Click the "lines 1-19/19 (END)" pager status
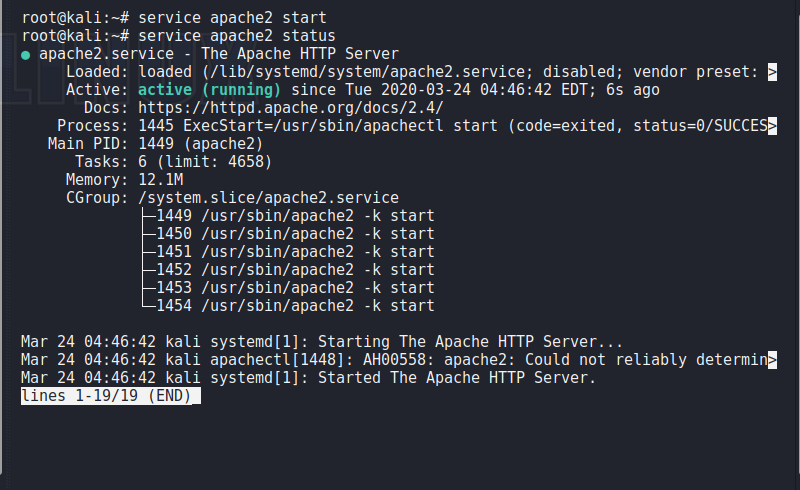This screenshot has width=800, height=490. click(x=110, y=396)
